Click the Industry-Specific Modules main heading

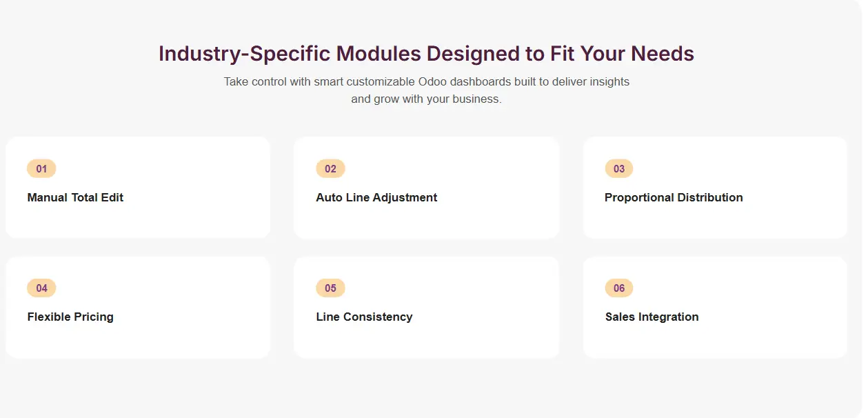[426, 54]
